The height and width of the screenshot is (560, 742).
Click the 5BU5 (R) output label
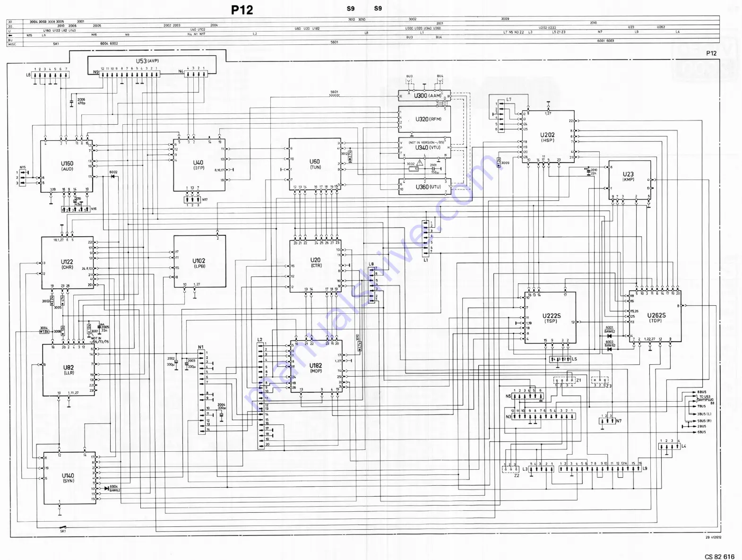pos(704,421)
